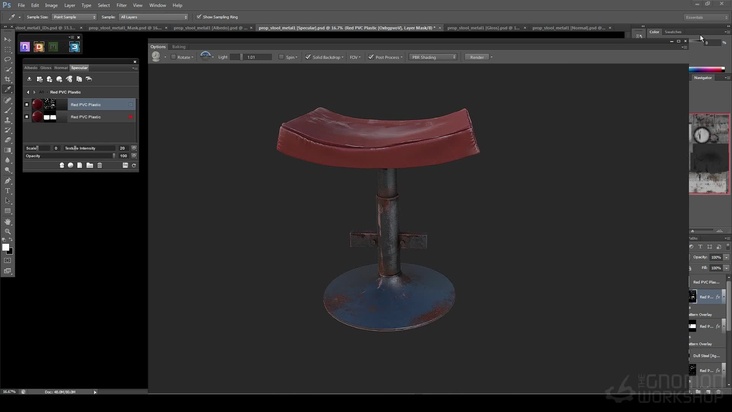The width and height of the screenshot is (732, 412).
Task: Click the Texture Intensity value field
Action: pyautogui.click(x=123, y=148)
